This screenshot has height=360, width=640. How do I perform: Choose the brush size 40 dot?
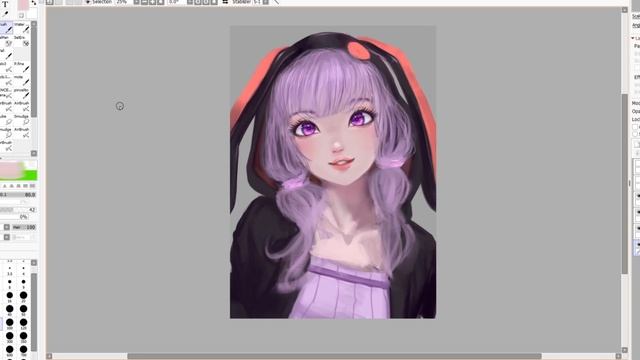[9, 309]
